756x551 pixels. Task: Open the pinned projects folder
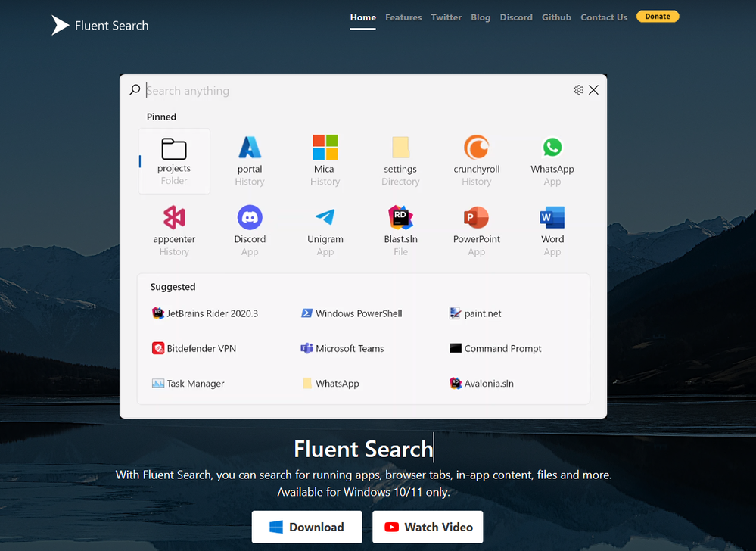click(x=174, y=161)
